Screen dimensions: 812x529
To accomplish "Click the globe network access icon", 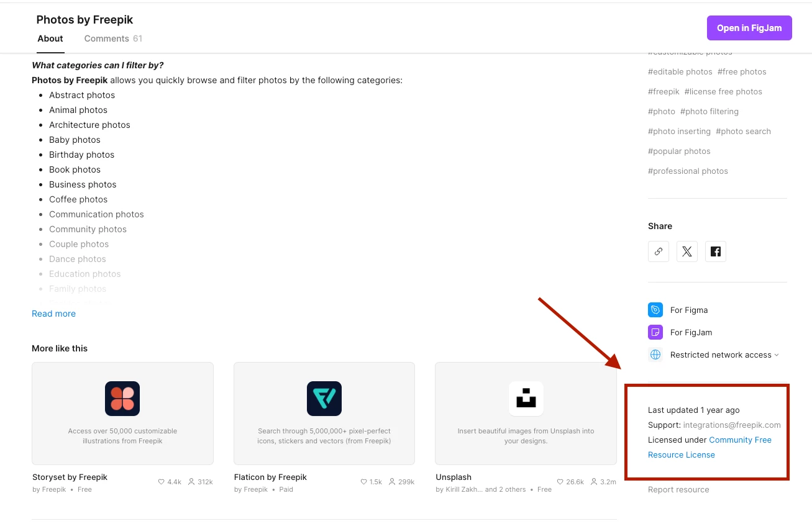I will pyautogui.click(x=655, y=355).
